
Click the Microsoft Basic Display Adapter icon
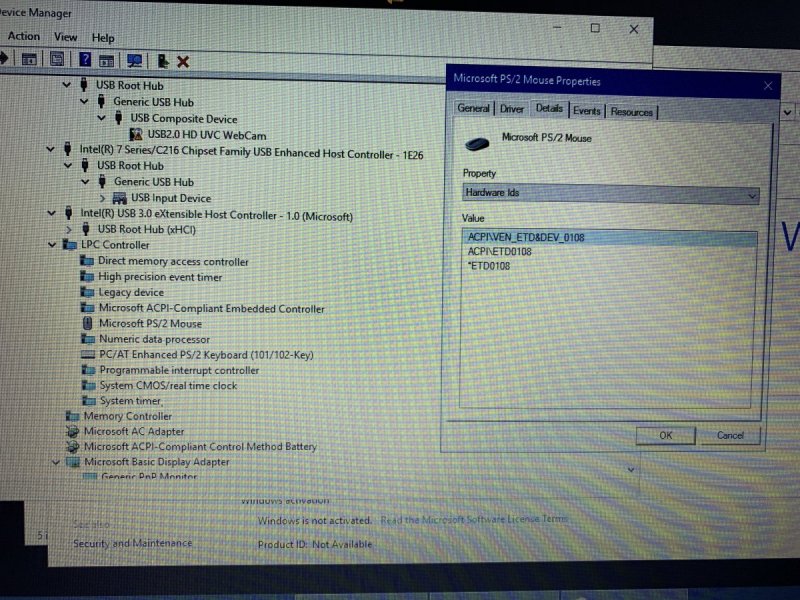click(x=73, y=462)
